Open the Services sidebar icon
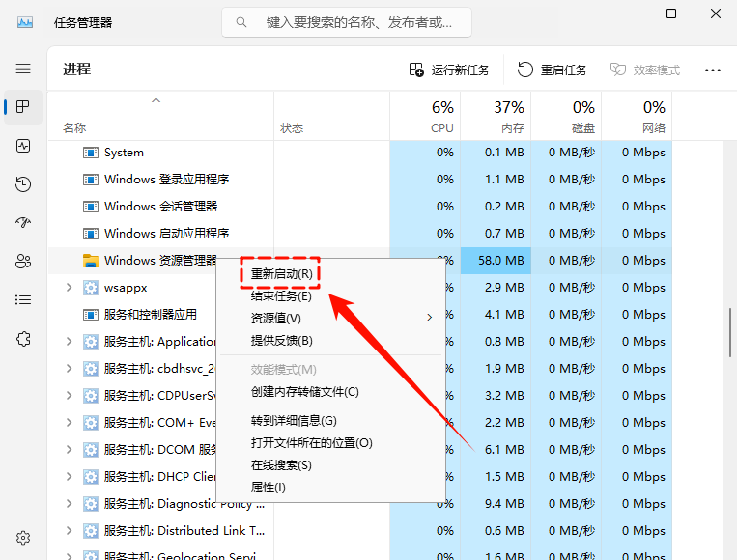737x560 pixels. (23, 339)
